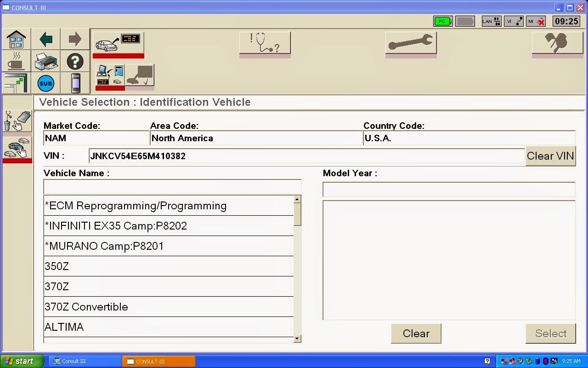588x368 pixels.
Task: Click the green Back arrow
Action: 45,39
